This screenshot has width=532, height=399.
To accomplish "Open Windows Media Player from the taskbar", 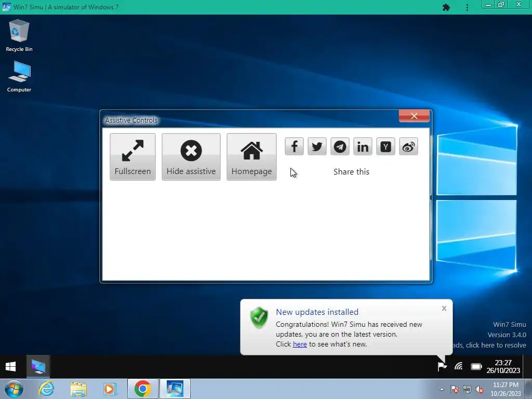I will click(110, 389).
